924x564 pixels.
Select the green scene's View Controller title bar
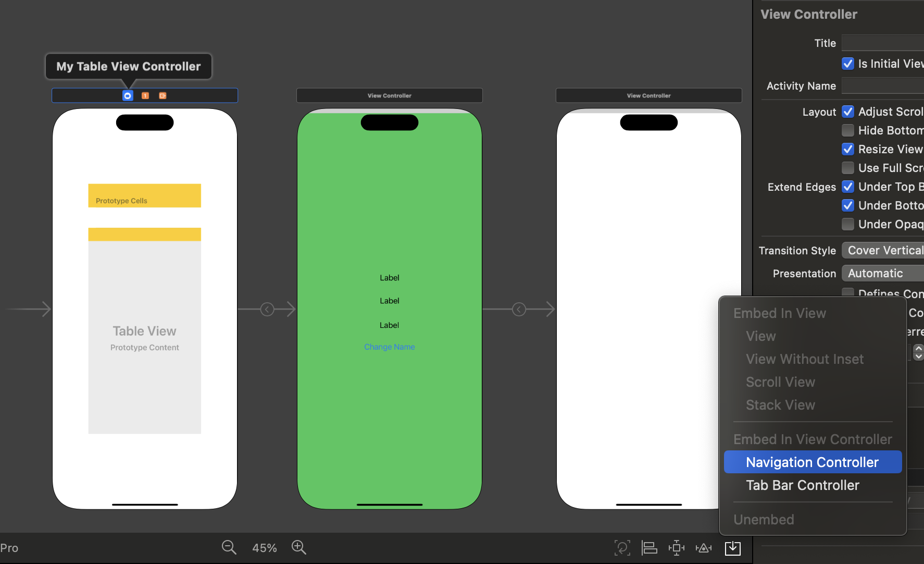390,95
